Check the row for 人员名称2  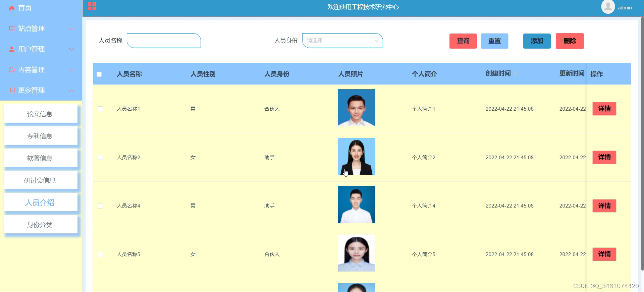coord(100,158)
